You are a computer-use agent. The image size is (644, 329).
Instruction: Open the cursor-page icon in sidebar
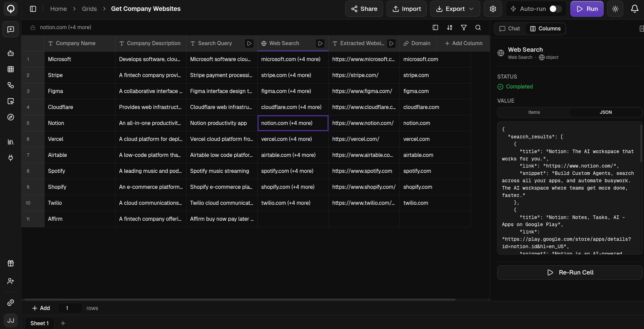coord(11,101)
